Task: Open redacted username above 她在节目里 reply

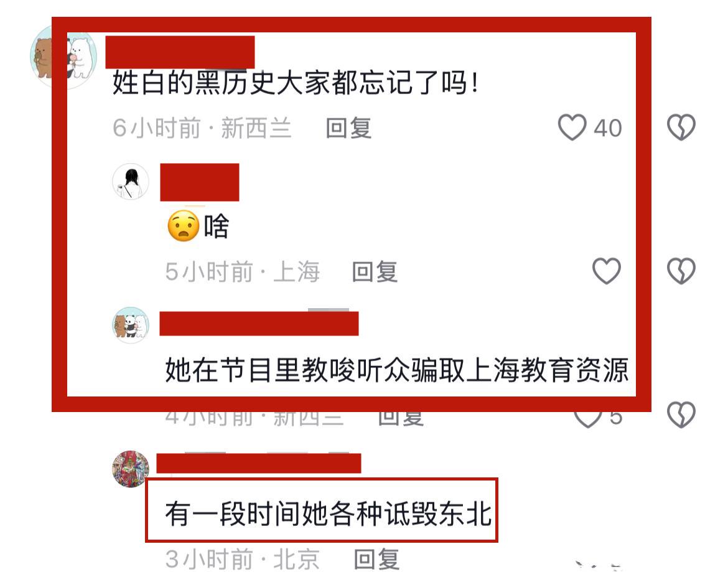Action: tap(259, 324)
